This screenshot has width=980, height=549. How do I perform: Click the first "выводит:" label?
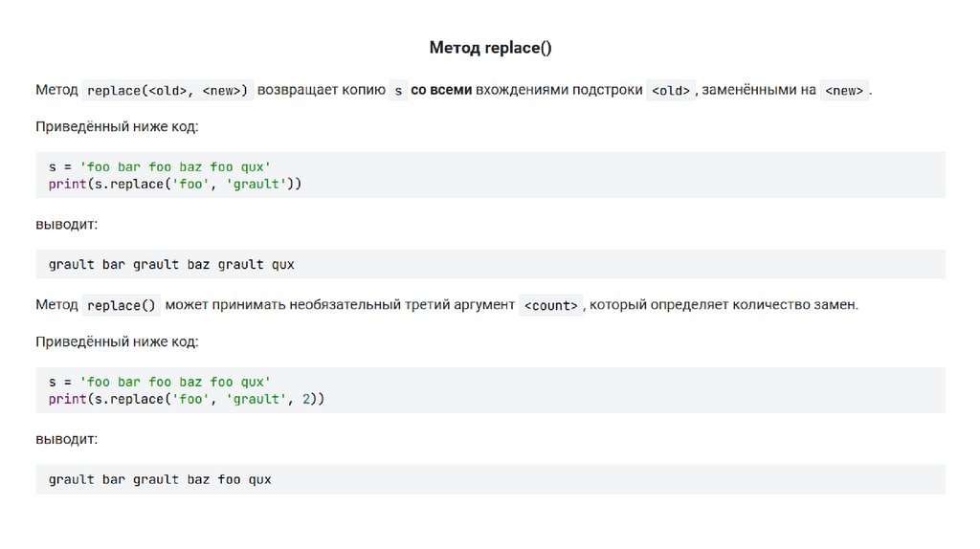66,224
